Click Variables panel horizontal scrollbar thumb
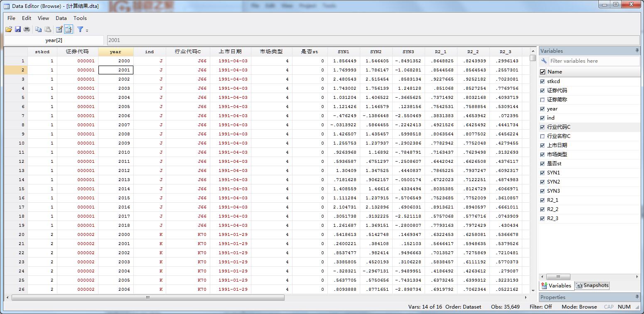Screen dimensions: 644x314 (558, 277)
